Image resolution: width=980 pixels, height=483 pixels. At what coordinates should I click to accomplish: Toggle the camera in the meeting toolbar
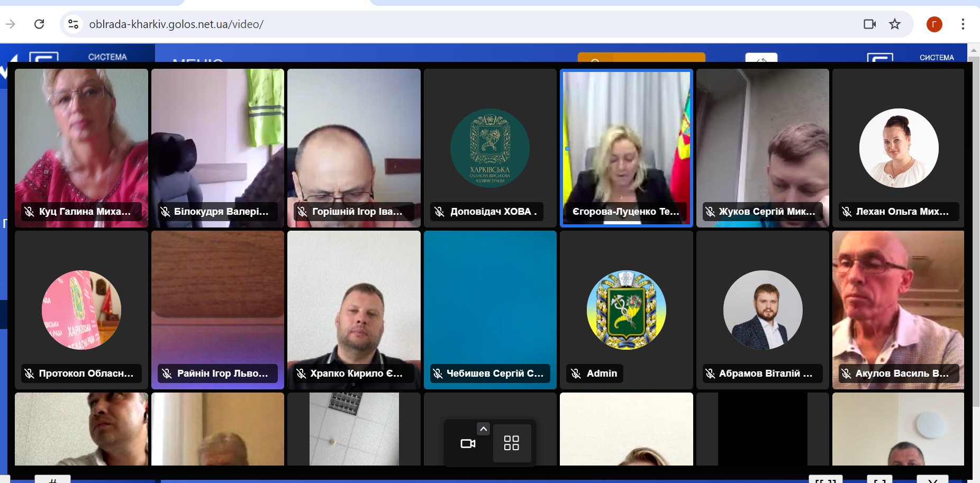[x=468, y=443]
